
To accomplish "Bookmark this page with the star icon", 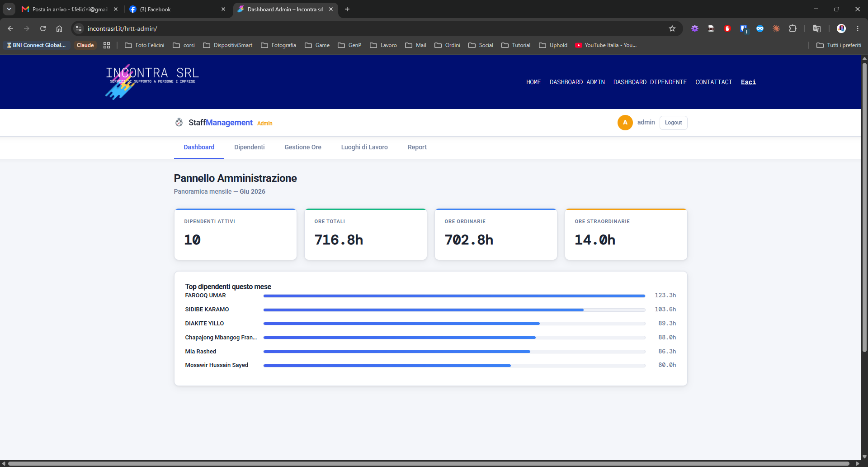I will click(x=672, y=29).
